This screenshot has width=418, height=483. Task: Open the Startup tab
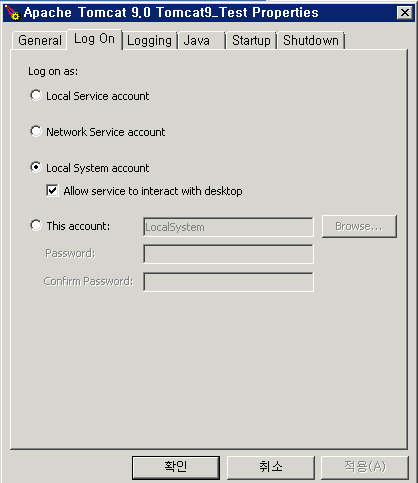(251, 41)
